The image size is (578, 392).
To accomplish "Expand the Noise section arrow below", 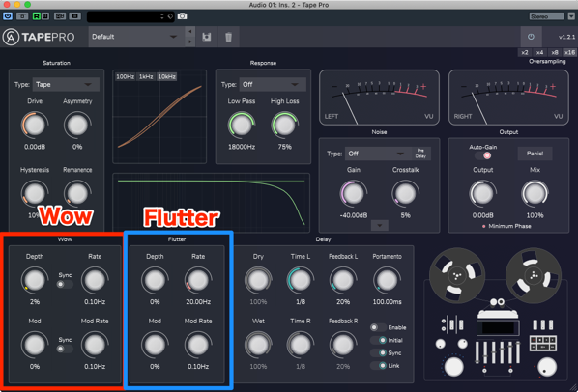I will click(x=379, y=225).
